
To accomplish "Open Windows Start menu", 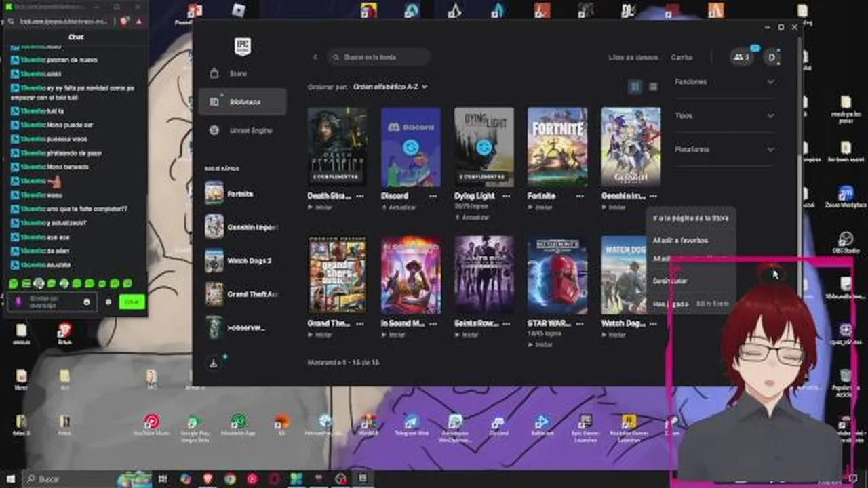I will [10, 479].
